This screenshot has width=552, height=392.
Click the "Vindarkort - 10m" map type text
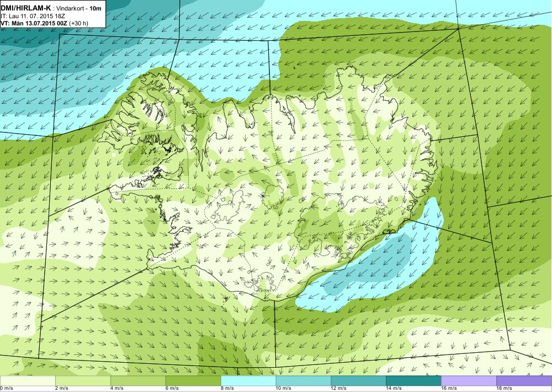79,9
